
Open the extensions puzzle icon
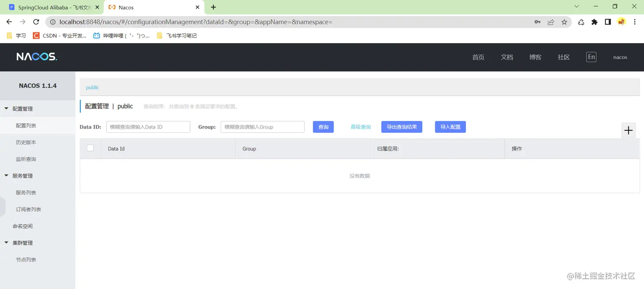[x=595, y=22]
